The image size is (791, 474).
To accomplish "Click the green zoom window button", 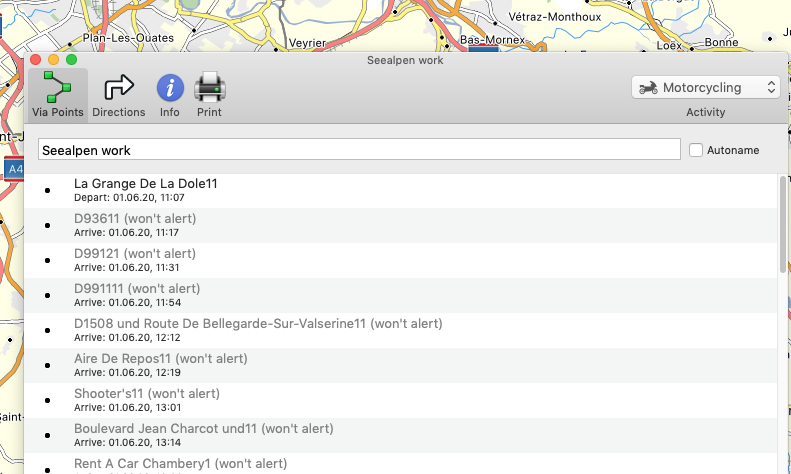I will (x=71, y=60).
